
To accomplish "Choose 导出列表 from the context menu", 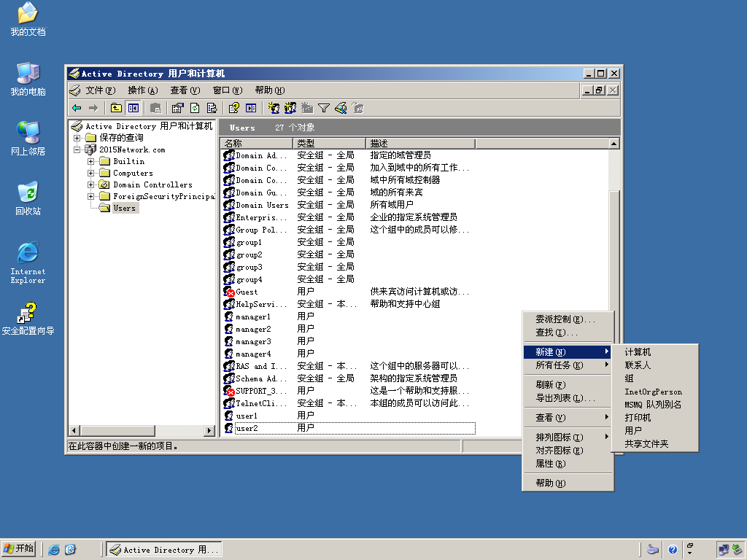I will click(x=567, y=398).
